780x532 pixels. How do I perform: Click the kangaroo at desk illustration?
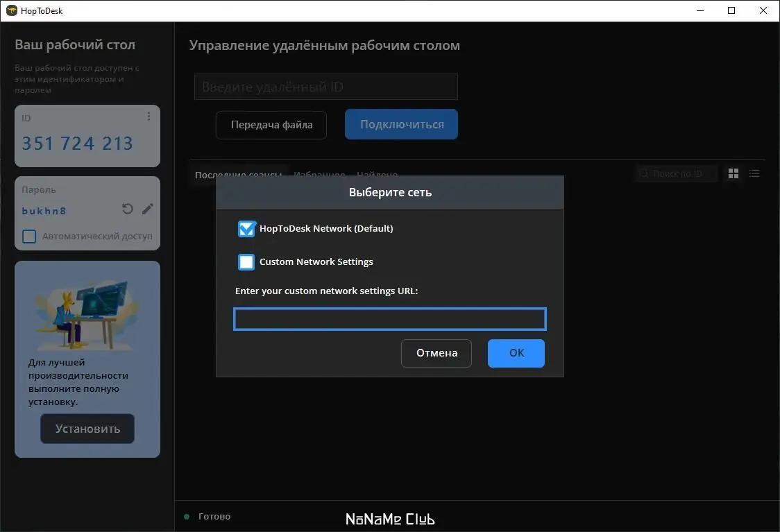(x=85, y=315)
